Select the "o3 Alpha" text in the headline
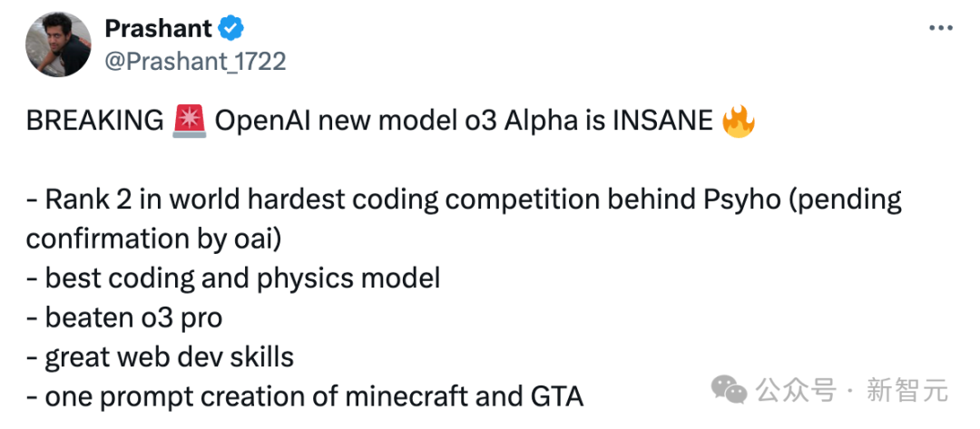Image resolution: width=980 pixels, height=429 pixels. [531, 122]
